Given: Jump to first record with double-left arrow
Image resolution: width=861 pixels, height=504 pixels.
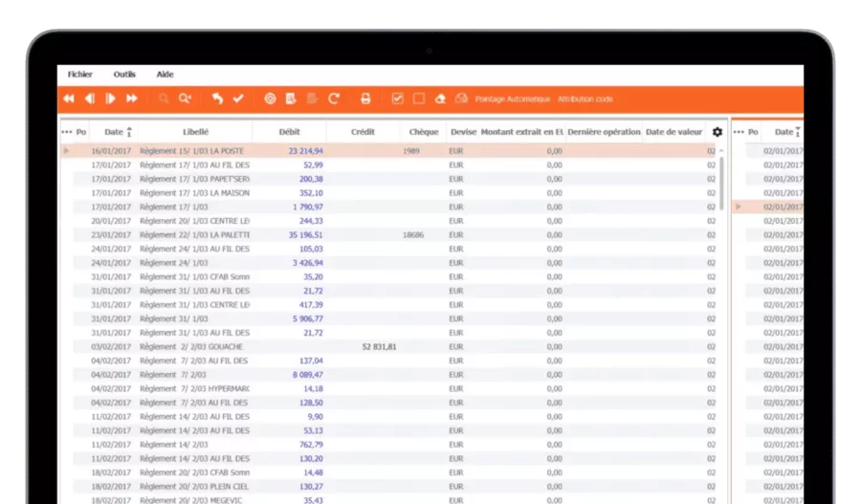Looking at the screenshot, I should (x=69, y=99).
